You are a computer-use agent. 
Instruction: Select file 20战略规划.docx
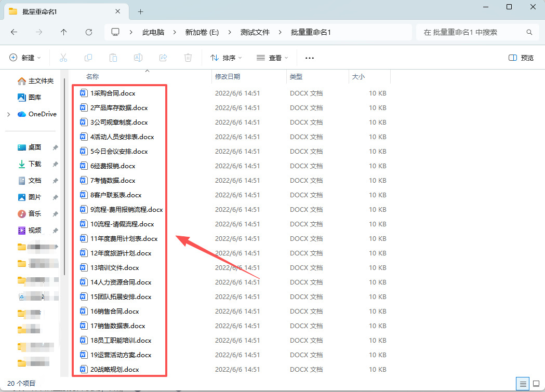(115, 370)
